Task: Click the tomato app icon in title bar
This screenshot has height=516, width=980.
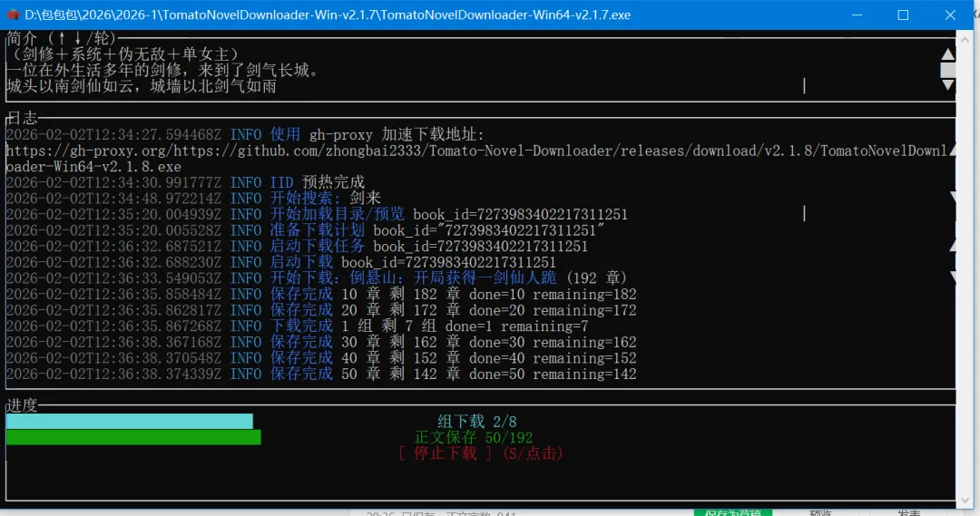Action: 12,15
